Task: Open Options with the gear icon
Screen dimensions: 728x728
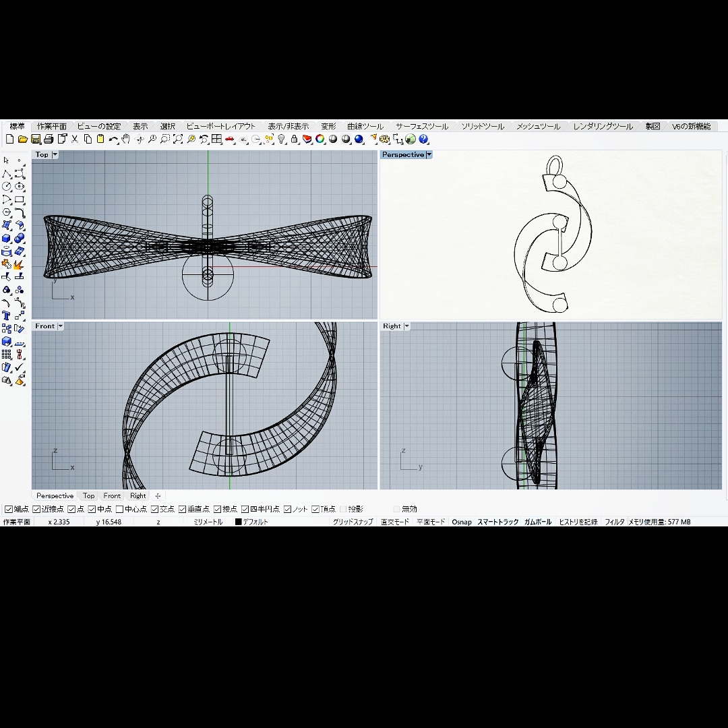Action: (384, 140)
